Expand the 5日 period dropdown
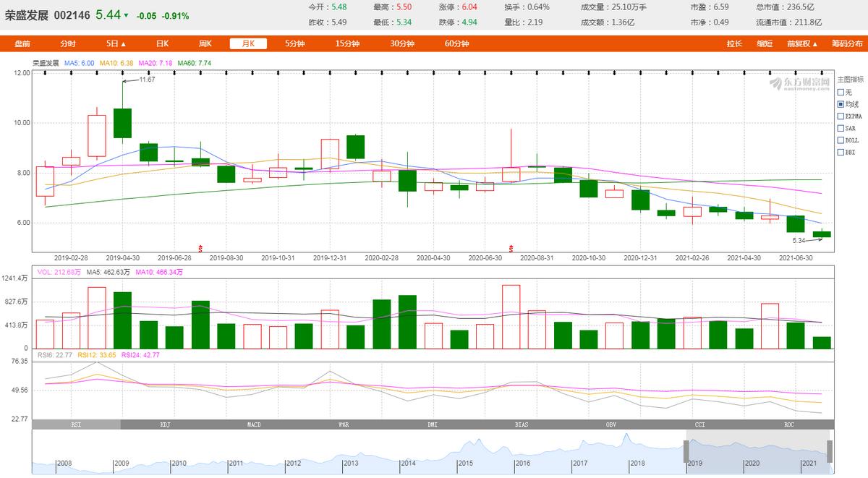Viewport: 868px width, 478px height. (x=116, y=43)
